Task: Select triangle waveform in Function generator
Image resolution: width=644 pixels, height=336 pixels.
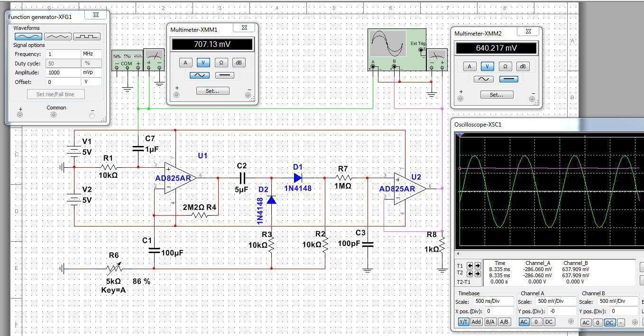Action: click(57, 36)
